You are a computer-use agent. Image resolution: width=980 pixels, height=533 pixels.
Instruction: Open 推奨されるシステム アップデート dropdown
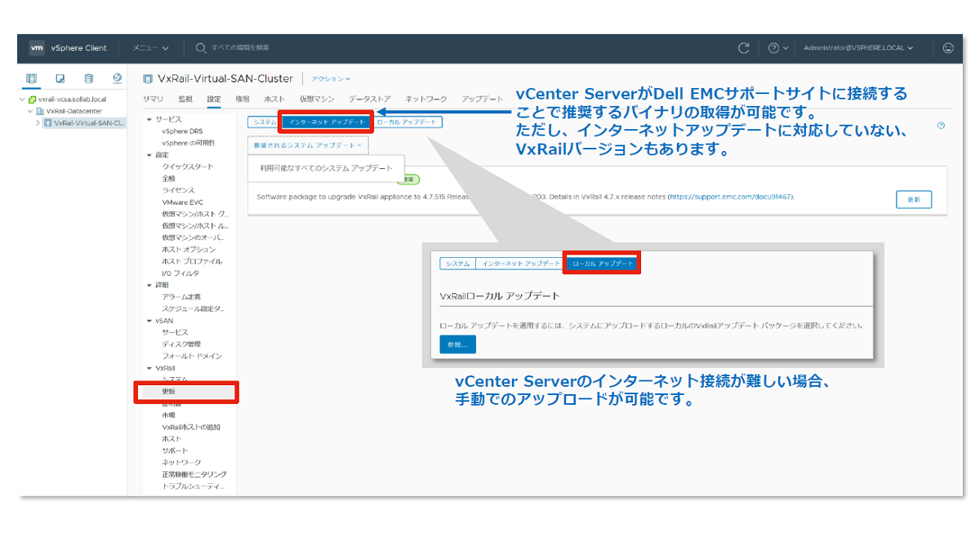pyautogui.click(x=308, y=144)
